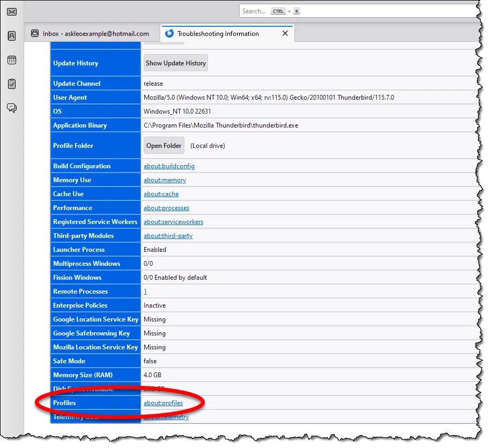The width and height of the screenshot is (490, 448).
Task: Open the about:processes link
Action: click(166, 208)
